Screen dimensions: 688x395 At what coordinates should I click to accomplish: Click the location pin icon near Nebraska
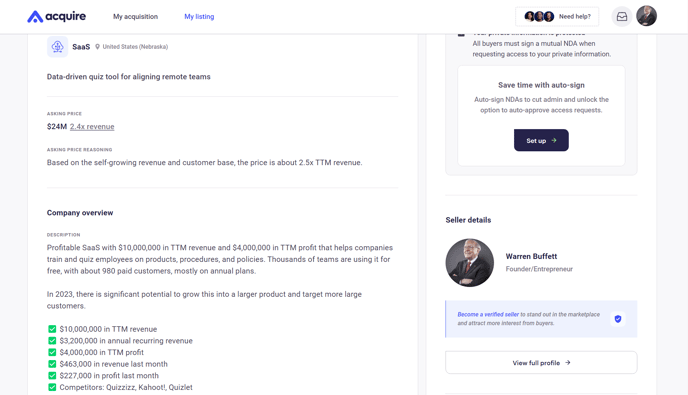coord(97,47)
